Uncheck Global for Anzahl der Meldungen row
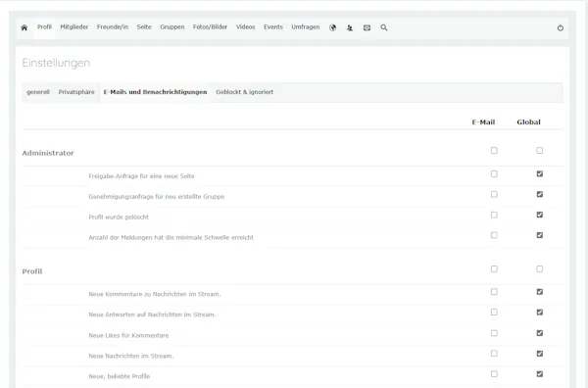Image resolution: width=588 pixels, height=388 pixels. point(540,235)
